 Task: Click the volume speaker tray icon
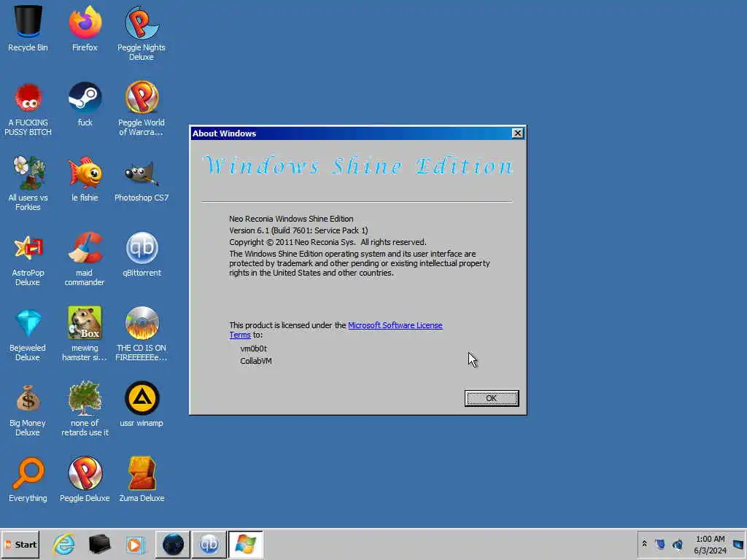pos(678,544)
